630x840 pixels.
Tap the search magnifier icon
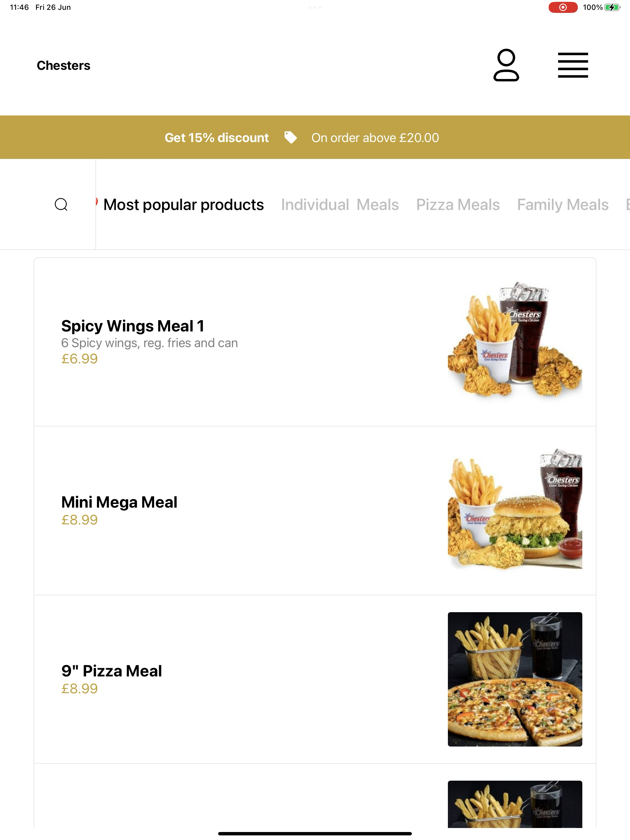[61, 204]
